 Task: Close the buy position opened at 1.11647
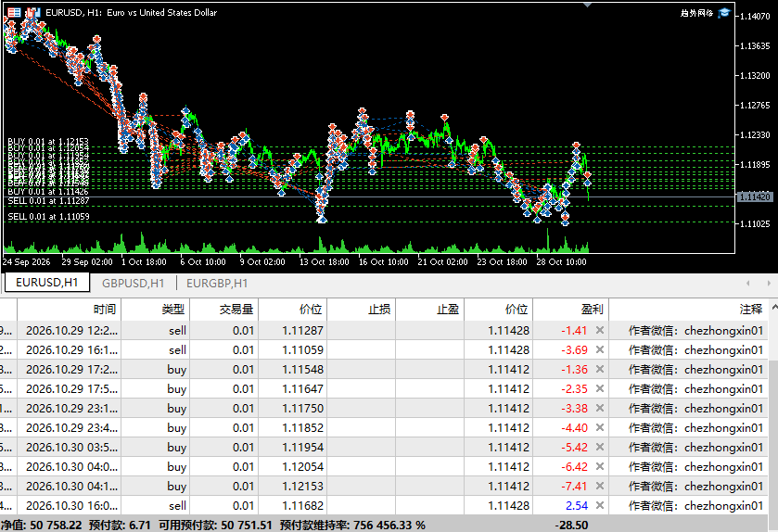coord(599,388)
